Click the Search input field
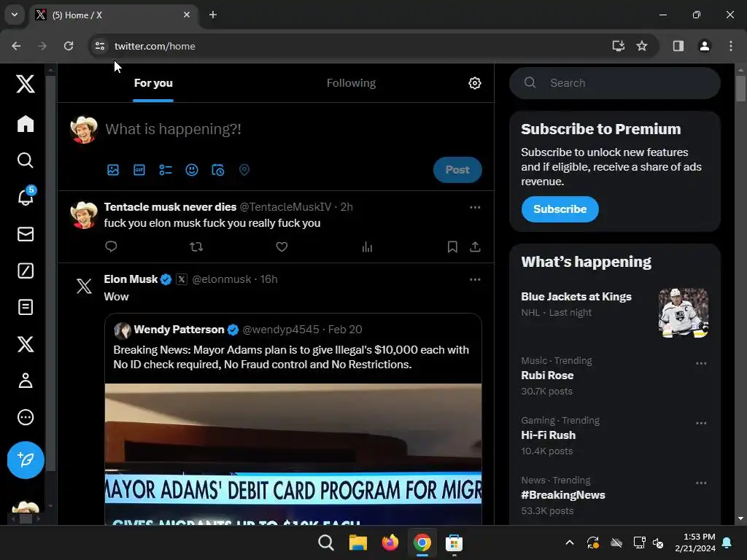747x560 pixels. (614, 83)
